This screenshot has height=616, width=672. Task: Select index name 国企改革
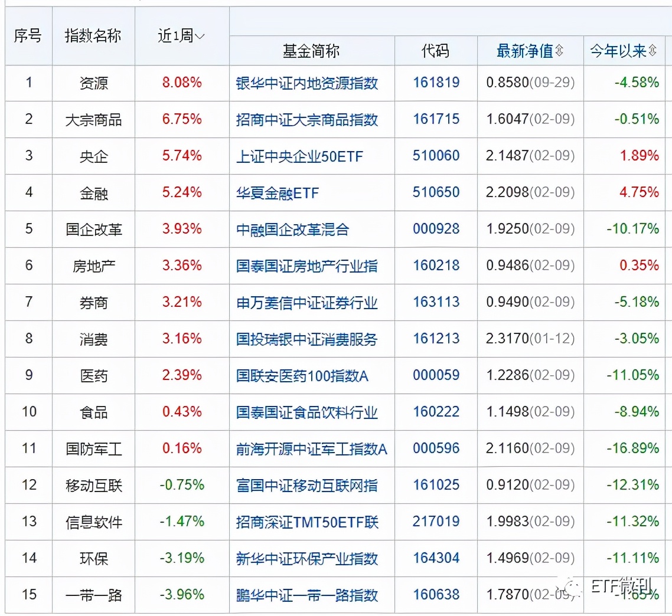[94, 230]
